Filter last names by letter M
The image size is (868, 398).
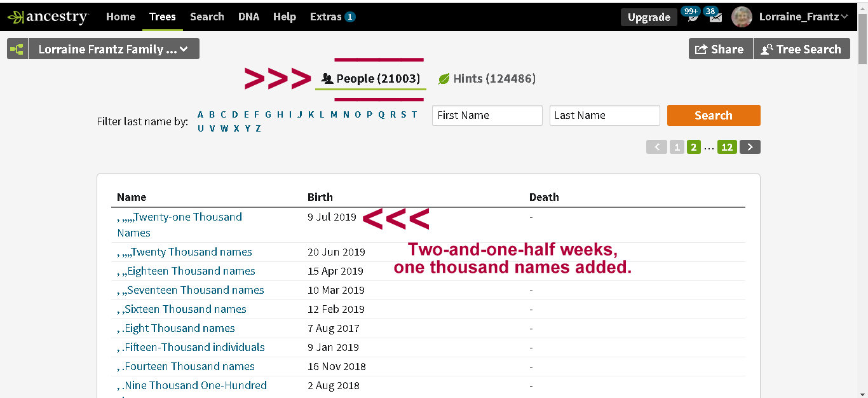tap(334, 114)
